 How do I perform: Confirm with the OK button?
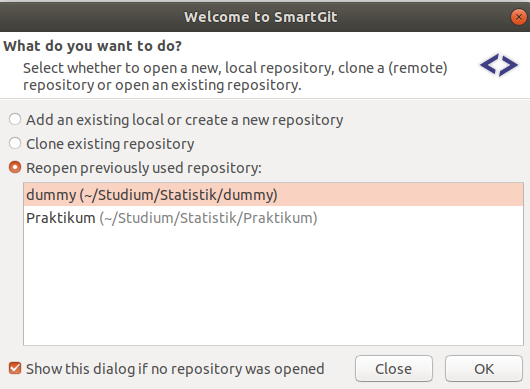point(484,369)
